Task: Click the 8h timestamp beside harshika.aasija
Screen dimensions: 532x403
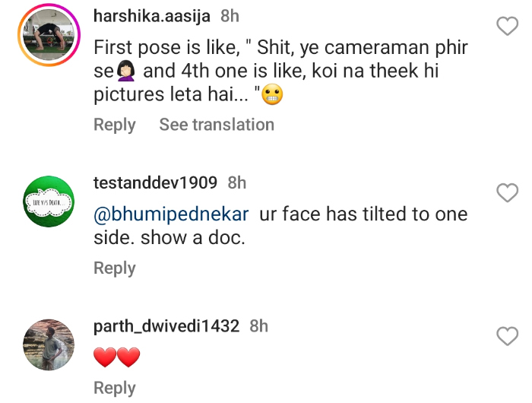Action: [230, 16]
